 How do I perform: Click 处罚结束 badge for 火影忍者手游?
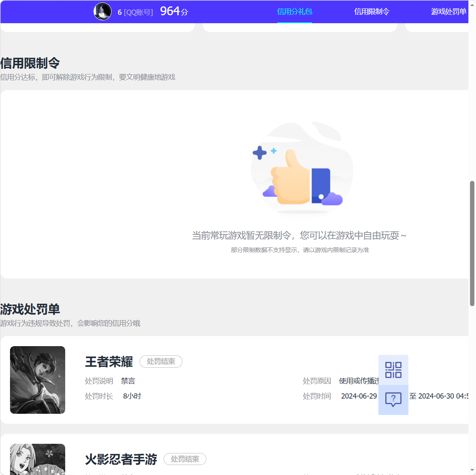click(x=185, y=459)
